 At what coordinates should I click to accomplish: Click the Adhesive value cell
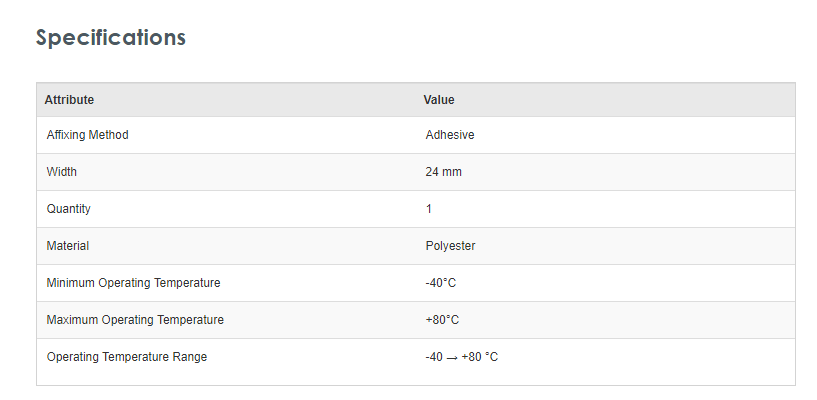[450, 135]
